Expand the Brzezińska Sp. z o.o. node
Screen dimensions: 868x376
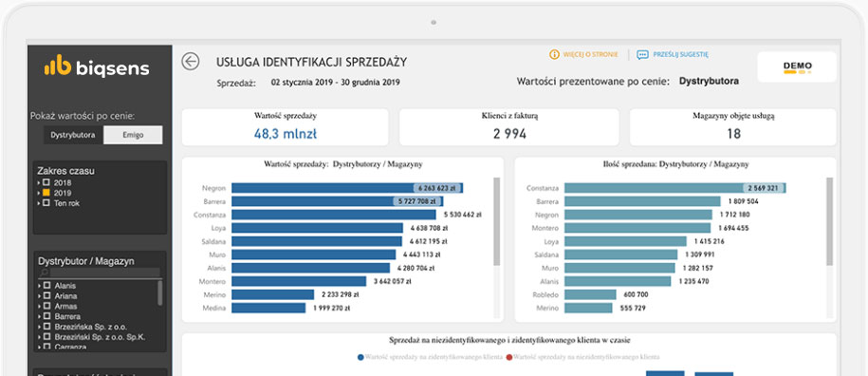pyautogui.click(x=39, y=327)
